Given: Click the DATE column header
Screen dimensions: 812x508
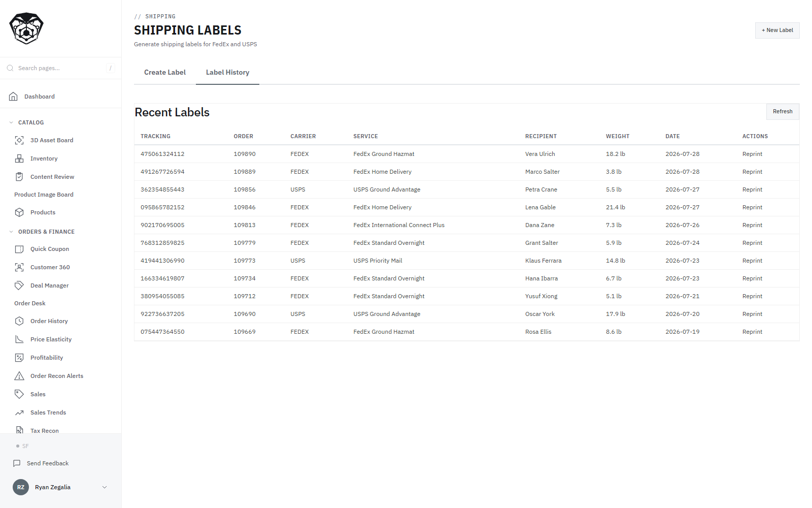Looking at the screenshot, I should (672, 136).
